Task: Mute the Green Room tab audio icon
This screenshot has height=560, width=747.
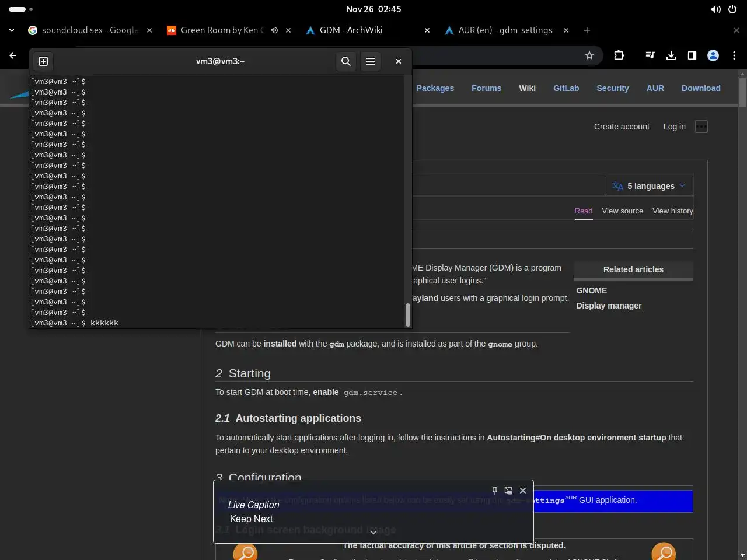Action: (x=274, y=30)
